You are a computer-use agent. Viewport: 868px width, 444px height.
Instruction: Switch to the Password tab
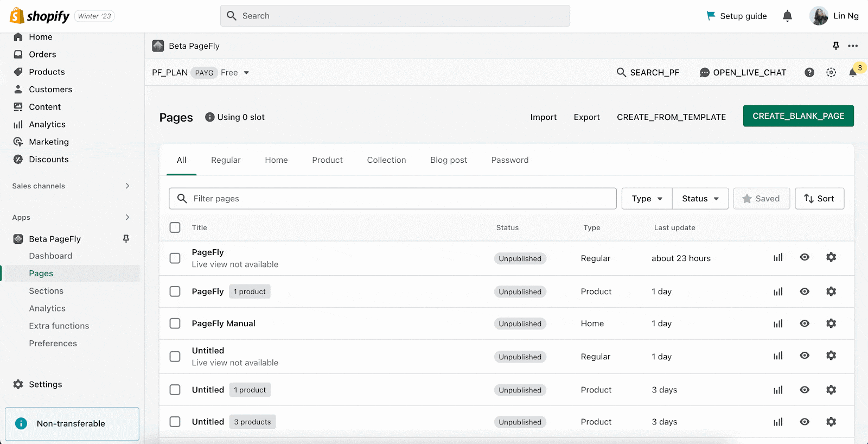[510, 160]
